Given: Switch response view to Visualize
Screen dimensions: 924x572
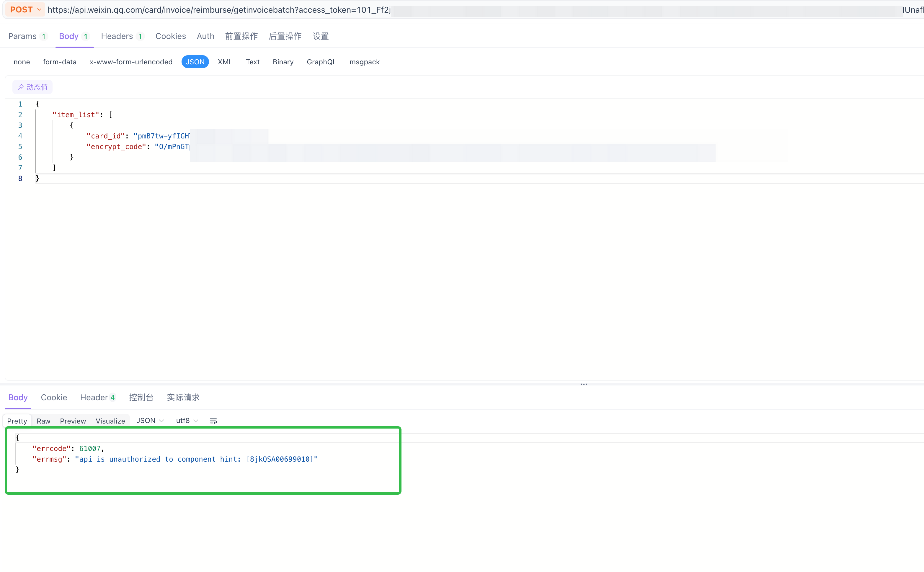Looking at the screenshot, I should point(110,421).
